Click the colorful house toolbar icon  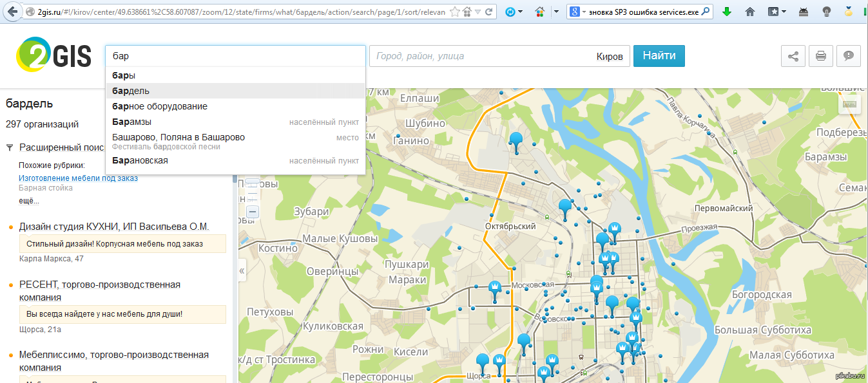point(539,12)
